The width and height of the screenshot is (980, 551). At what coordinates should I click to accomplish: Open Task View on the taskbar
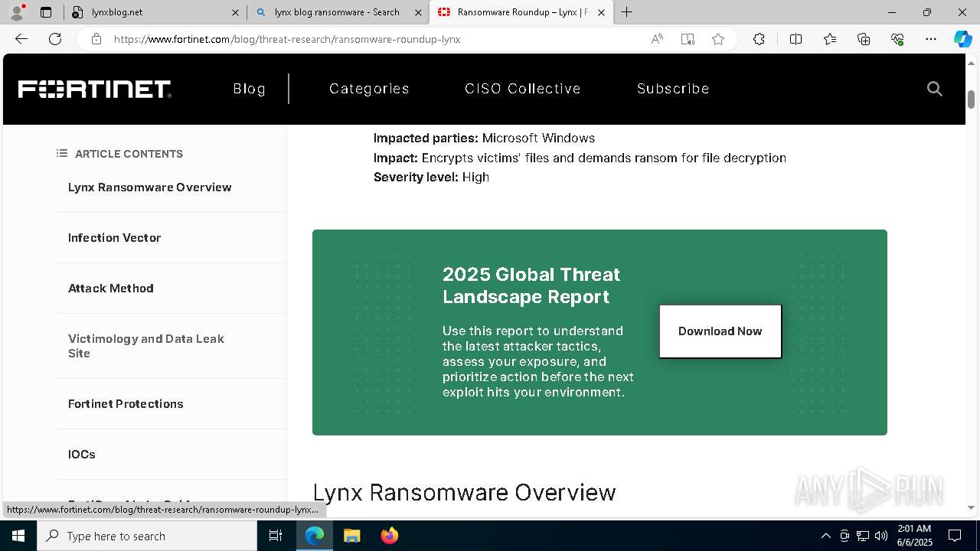(276, 536)
